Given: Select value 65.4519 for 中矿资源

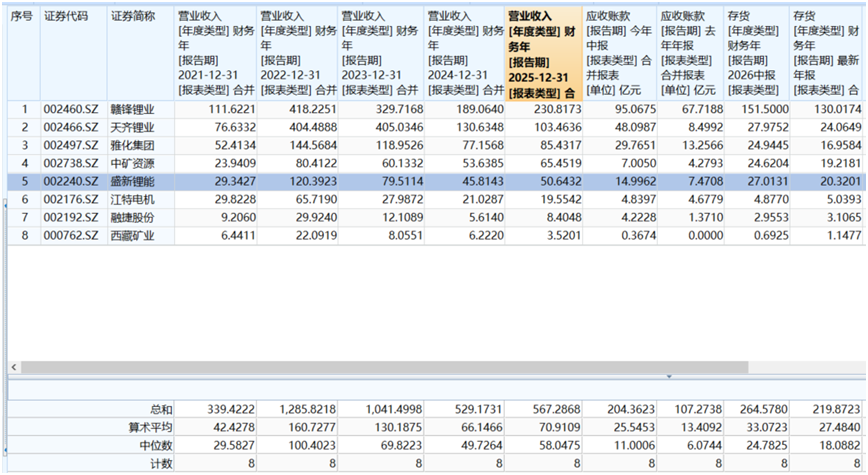Looking at the screenshot, I should (544, 163).
